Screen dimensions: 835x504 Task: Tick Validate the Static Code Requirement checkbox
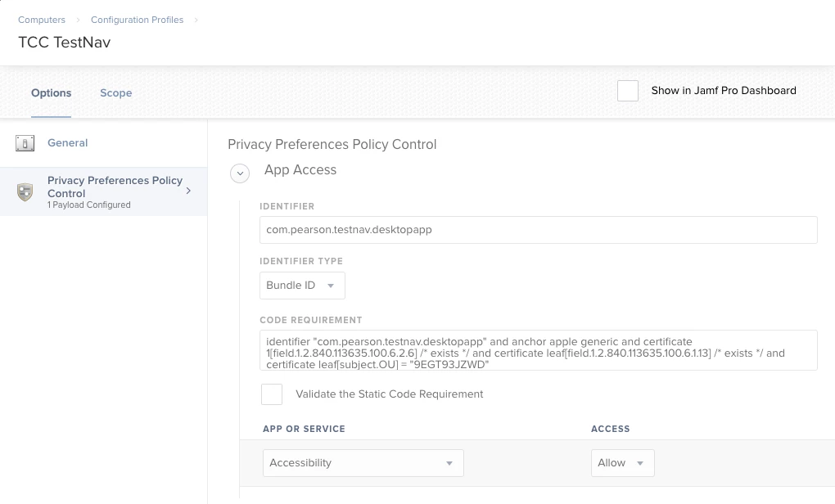click(272, 394)
